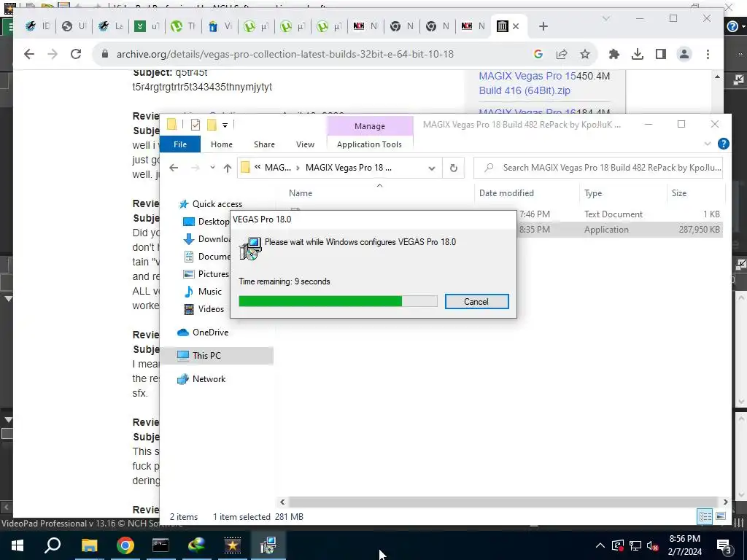747x560 pixels.
Task: Open Command Prompt from the taskbar
Action: click(x=160, y=545)
